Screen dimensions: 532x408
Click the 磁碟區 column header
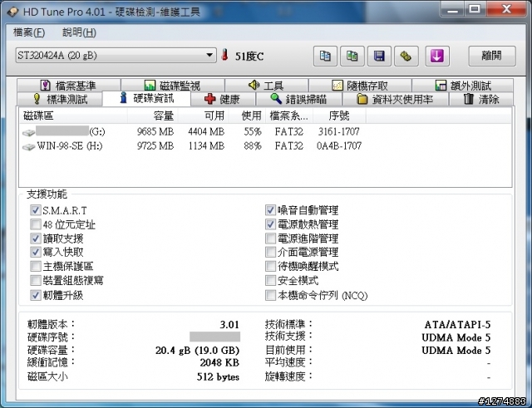click(x=74, y=116)
